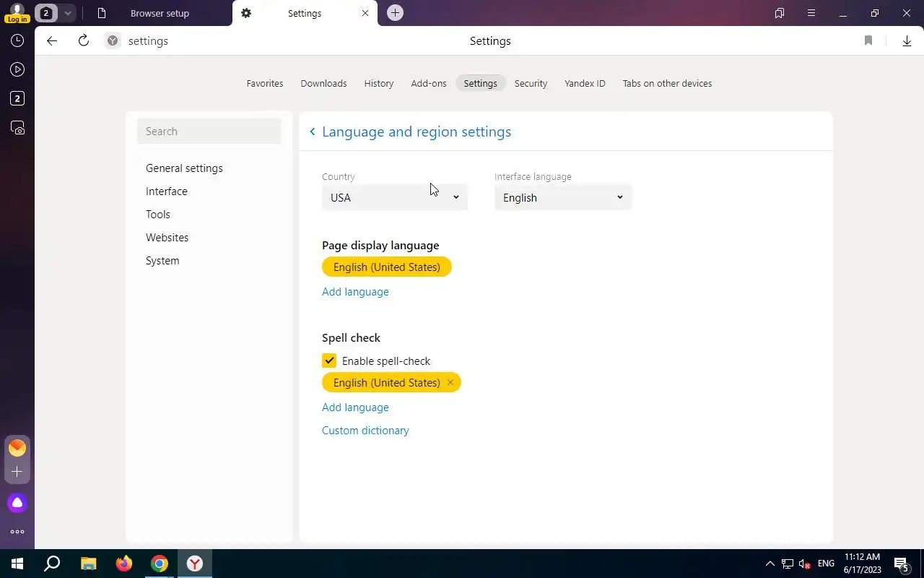Expand the tab groups chevron
This screenshot has width=924, height=578.
[x=67, y=13]
